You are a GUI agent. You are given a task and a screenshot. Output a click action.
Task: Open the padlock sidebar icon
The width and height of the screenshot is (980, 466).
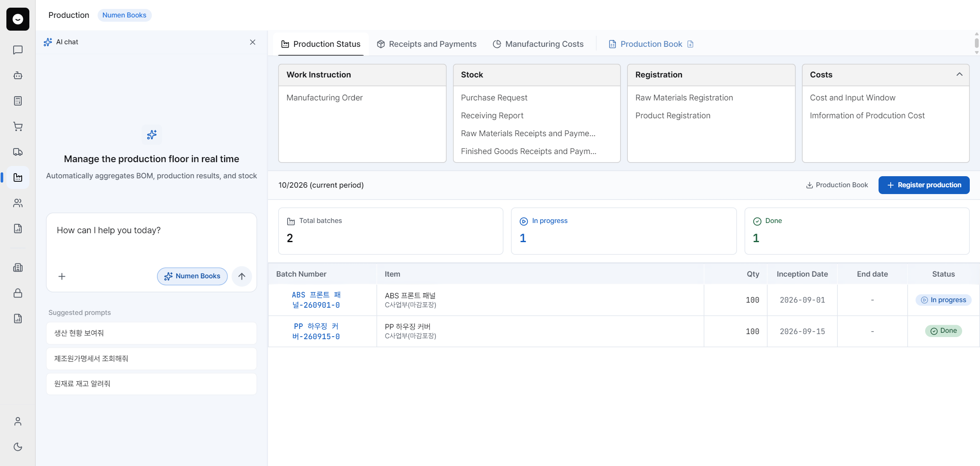tap(18, 293)
